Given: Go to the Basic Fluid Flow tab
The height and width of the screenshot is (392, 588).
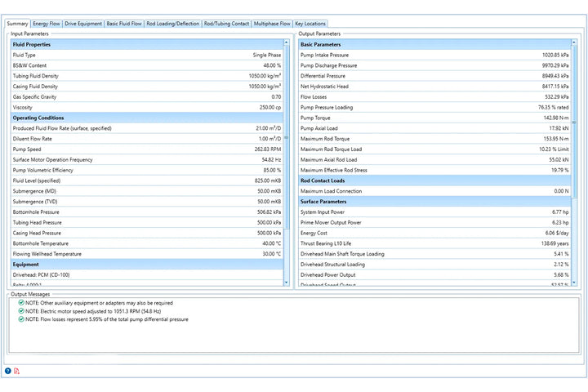Looking at the screenshot, I should tap(124, 24).
